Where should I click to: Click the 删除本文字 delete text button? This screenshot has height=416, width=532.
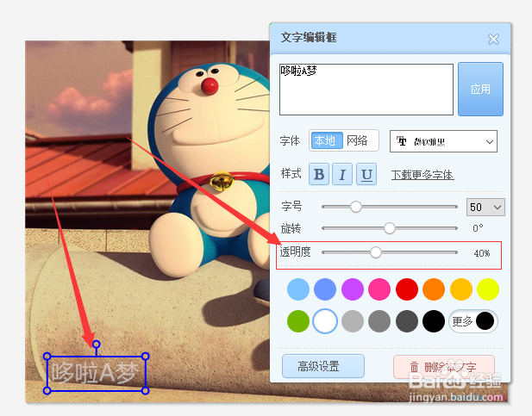[x=444, y=367]
